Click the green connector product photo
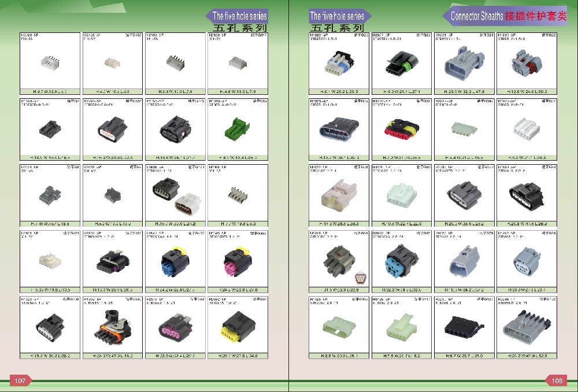The width and height of the screenshot is (578, 392). (237, 129)
